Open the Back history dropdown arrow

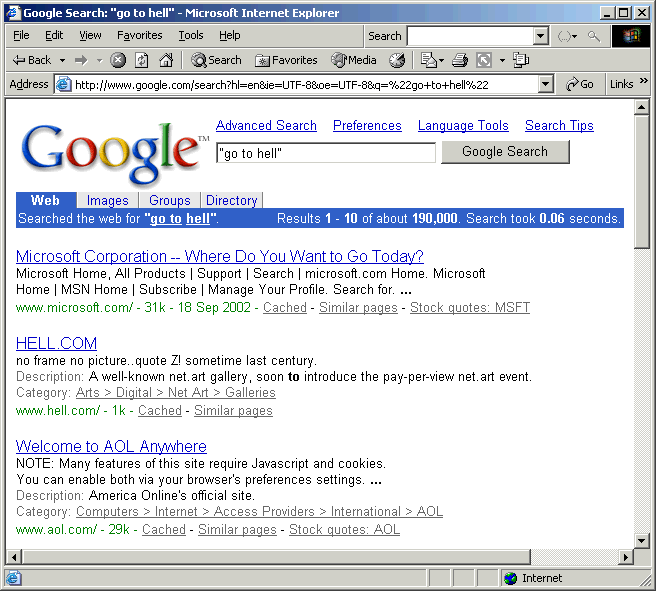pos(62,61)
